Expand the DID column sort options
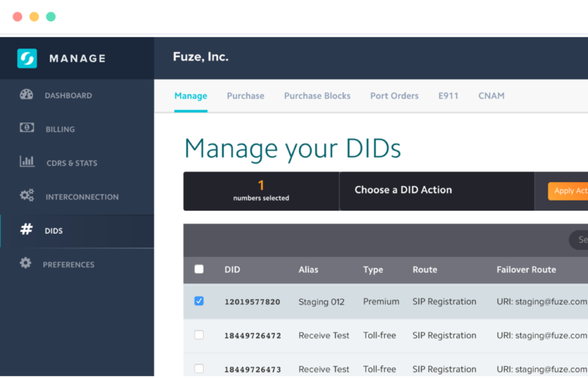Image resolution: width=588 pixels, height=378 pixels. tap(232, 269)
